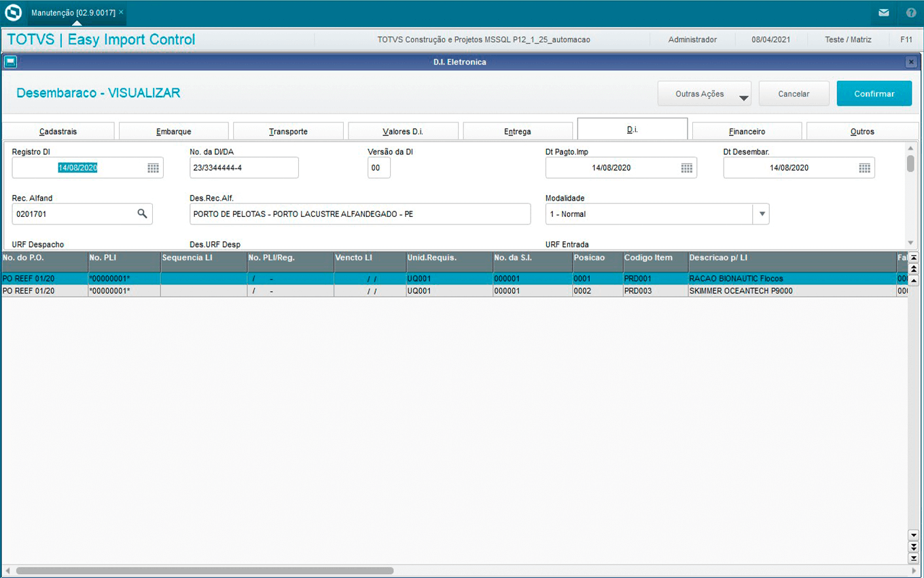This screenshot has width=924, height=578.
Task: Open calendar picker for Dt Pagto.Imp
Action: [686, 168]
